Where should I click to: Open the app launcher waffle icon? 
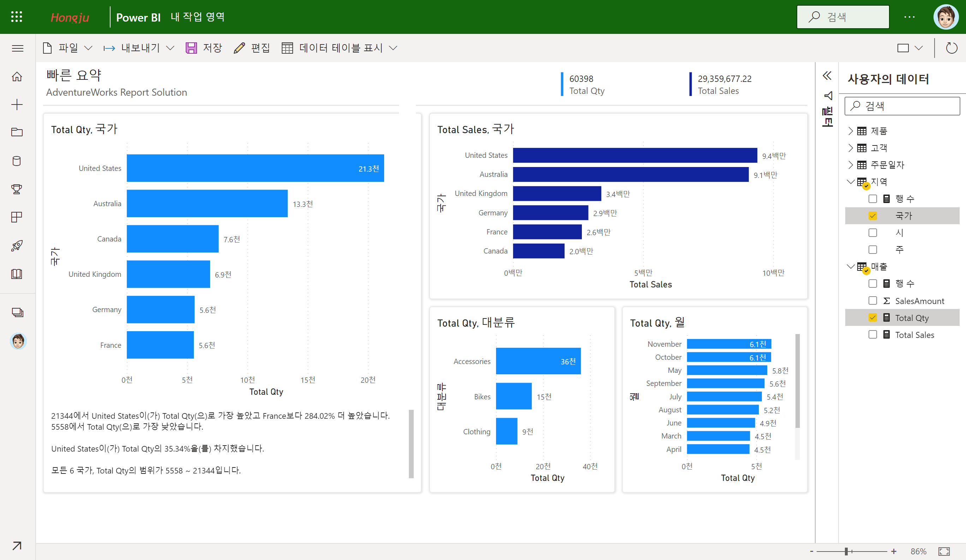coord(17,17)
